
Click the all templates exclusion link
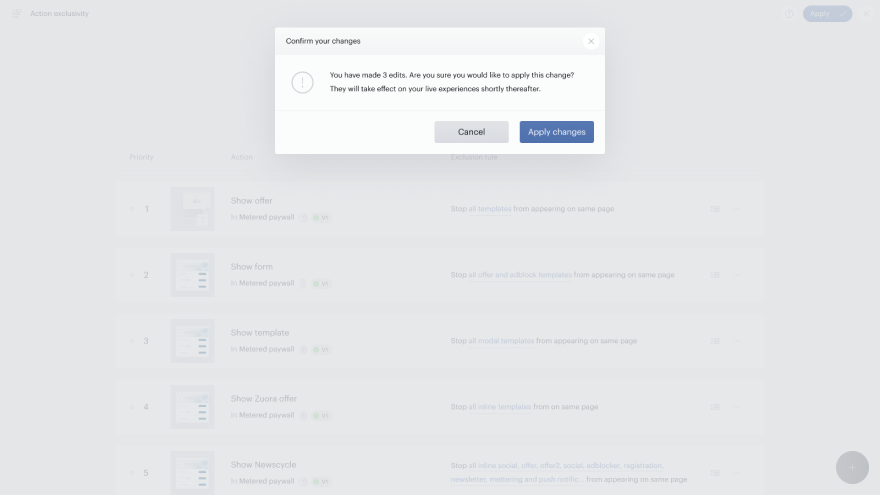pos(490,209)
